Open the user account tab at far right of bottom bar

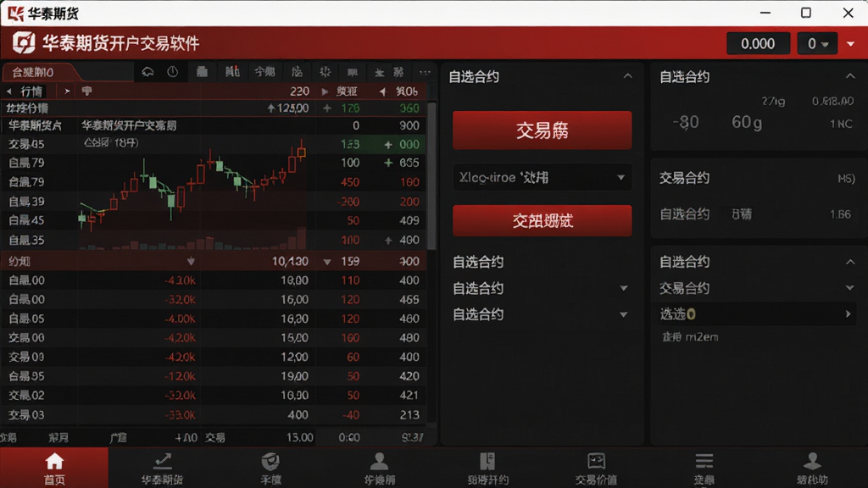(x=812, y=468)
